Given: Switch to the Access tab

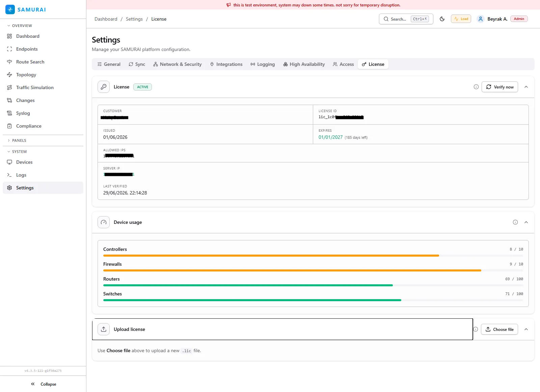Looking at the screenshot, I should pyautogui.click(x=343, y=64).
